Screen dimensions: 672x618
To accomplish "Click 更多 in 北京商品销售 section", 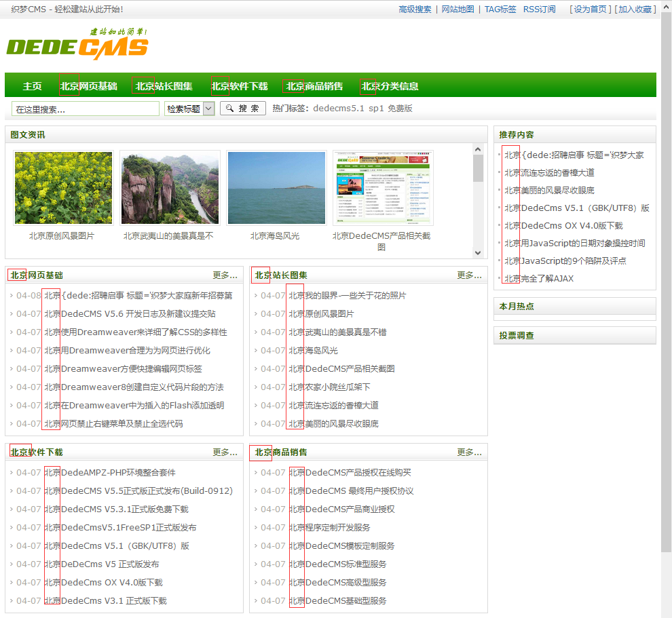I will (469, 452).
